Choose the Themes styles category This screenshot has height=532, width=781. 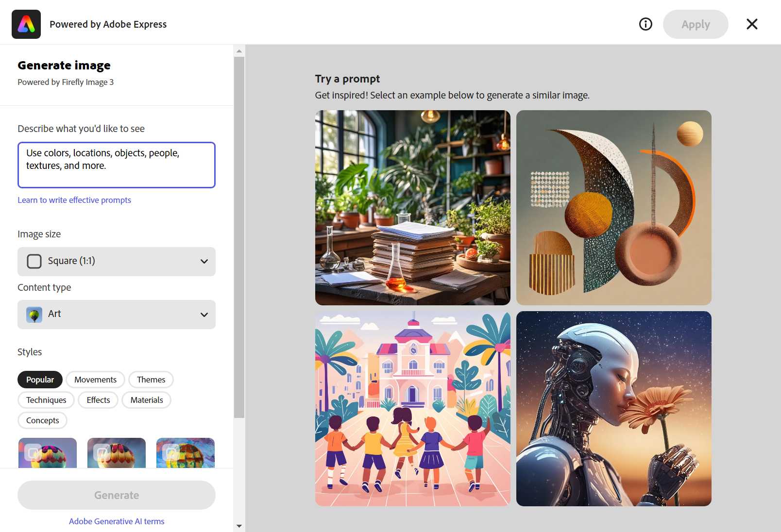pos(151,380)
